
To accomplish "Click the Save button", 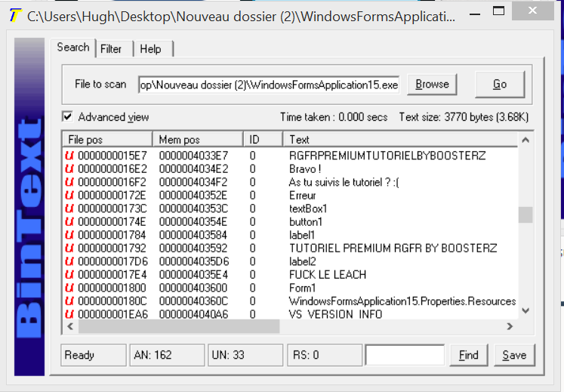I will 514,355.
